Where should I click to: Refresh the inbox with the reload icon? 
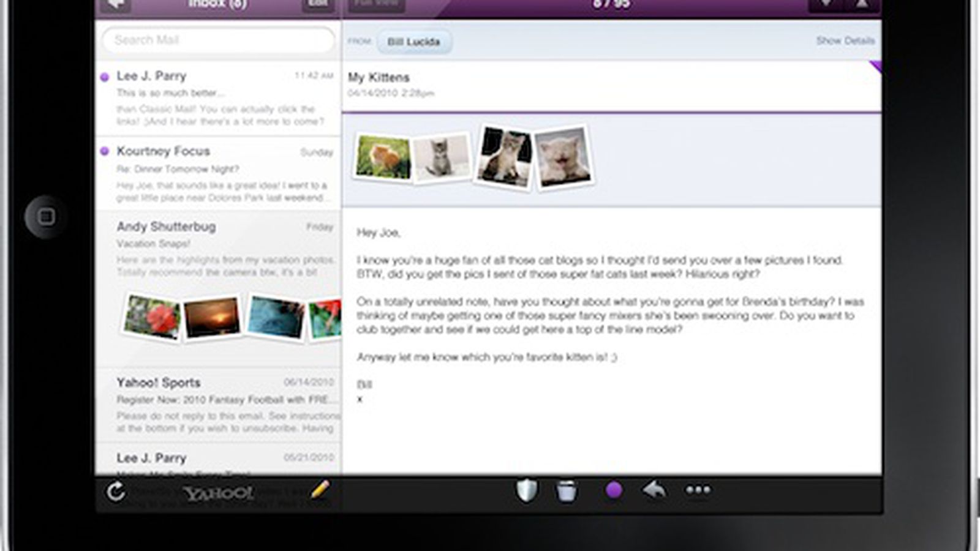click(x=116, y=492)
